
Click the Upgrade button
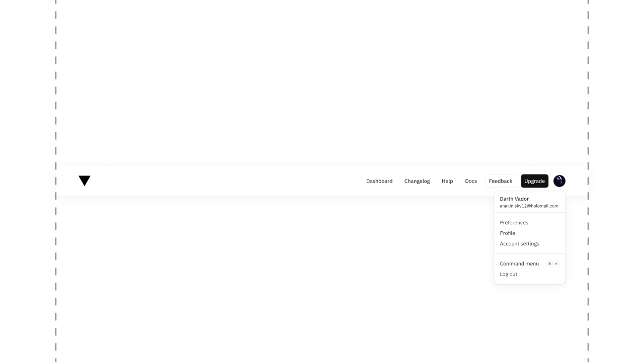pyautogui.click(x=534, y=181)
